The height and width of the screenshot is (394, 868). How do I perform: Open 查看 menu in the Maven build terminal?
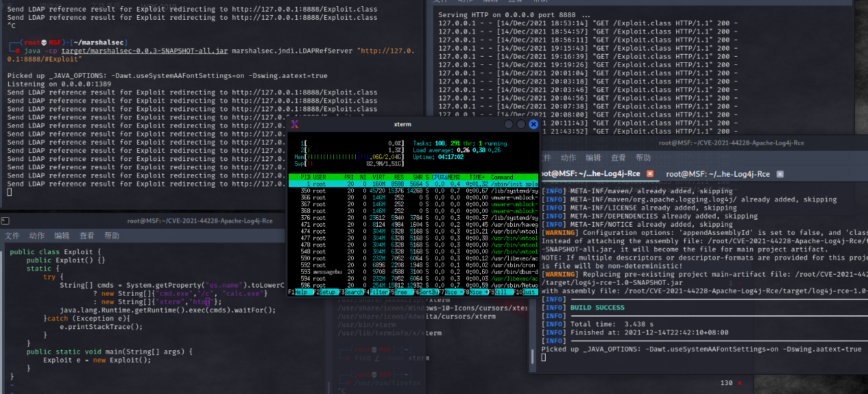tap(618, 158)
